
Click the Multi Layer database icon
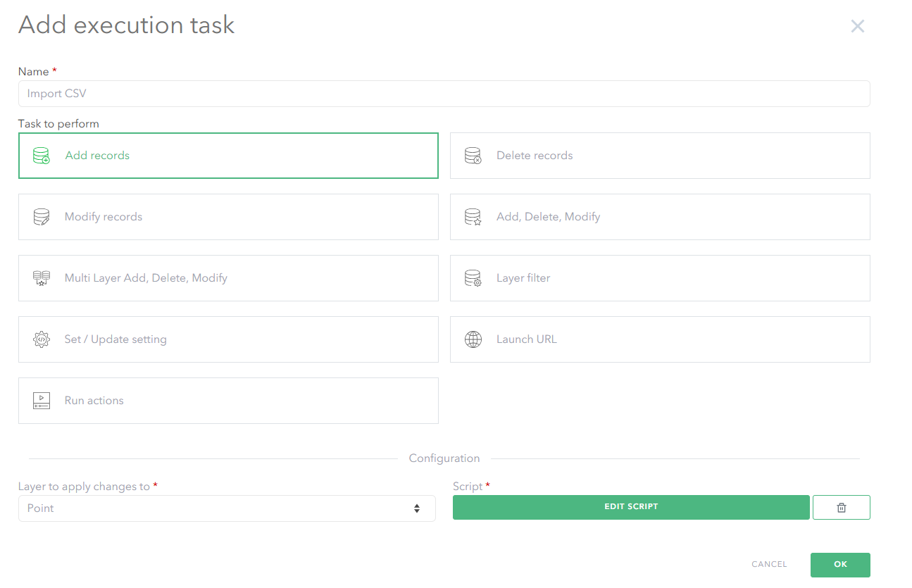(42, 278)
